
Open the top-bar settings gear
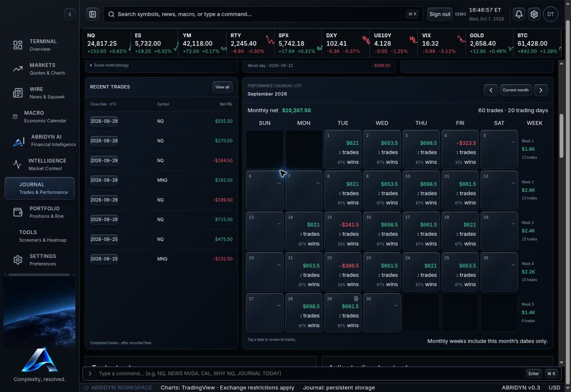click(x=534, y=14)
